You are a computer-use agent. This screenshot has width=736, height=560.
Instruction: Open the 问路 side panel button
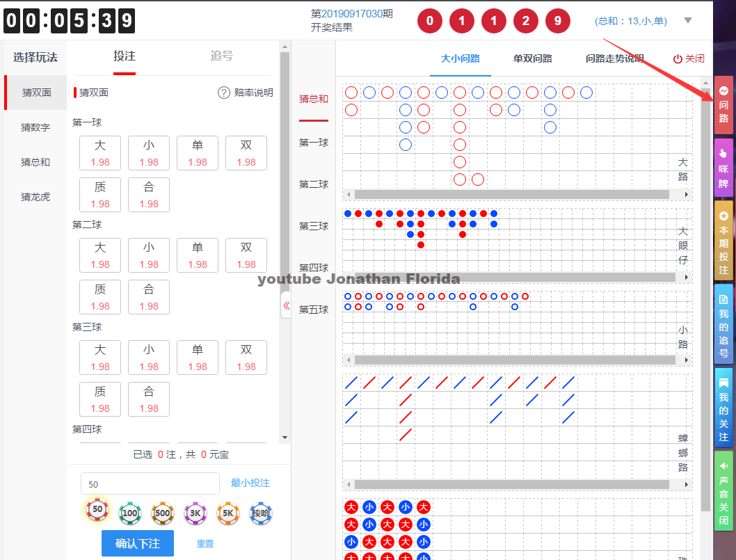click(x=723, y=105)
